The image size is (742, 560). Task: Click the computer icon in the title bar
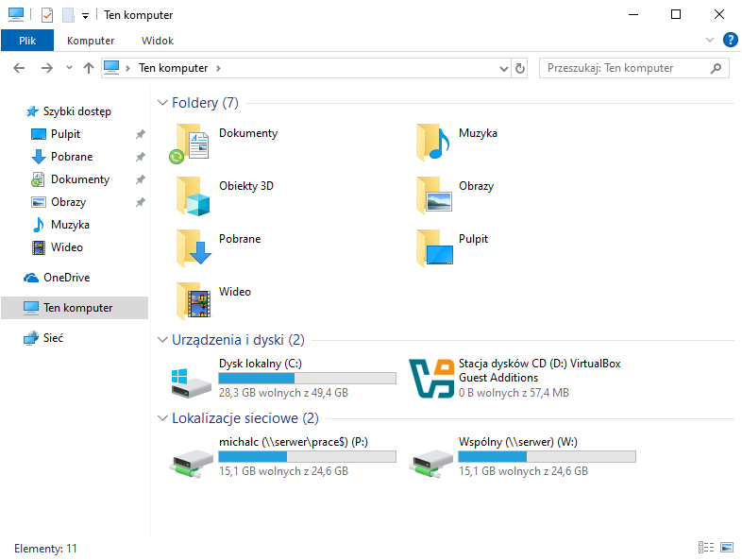(16, 15)
